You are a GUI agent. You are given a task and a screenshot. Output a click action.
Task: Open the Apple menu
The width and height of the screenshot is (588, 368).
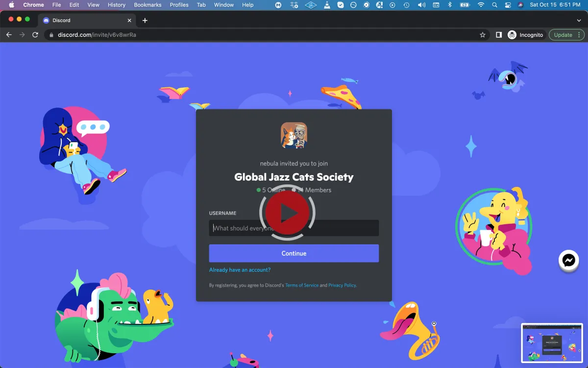click(11, 5)
